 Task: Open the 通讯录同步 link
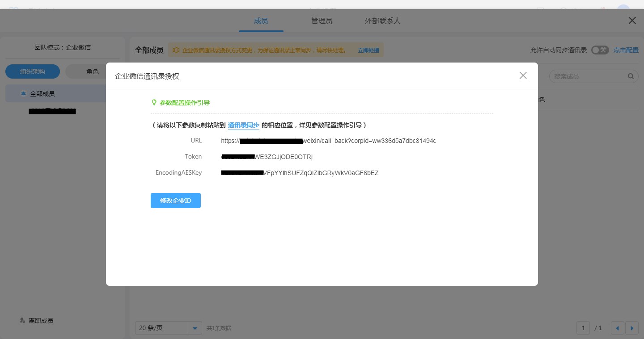click(243, 125)
